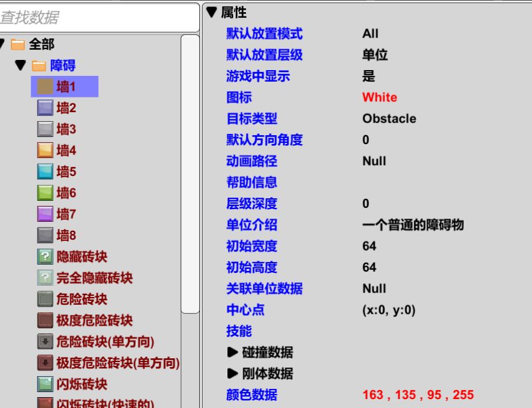
Task: Click the 查找数据 search field
Action: click(x=99, y=17)
